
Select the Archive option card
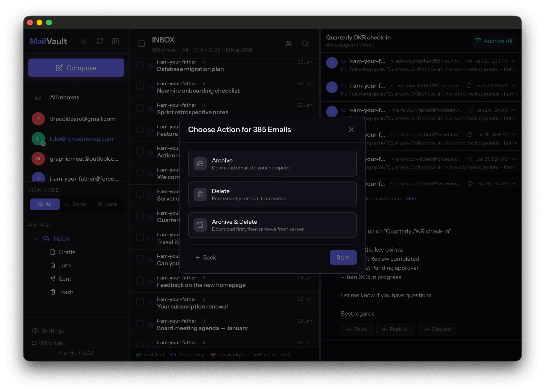272,164
